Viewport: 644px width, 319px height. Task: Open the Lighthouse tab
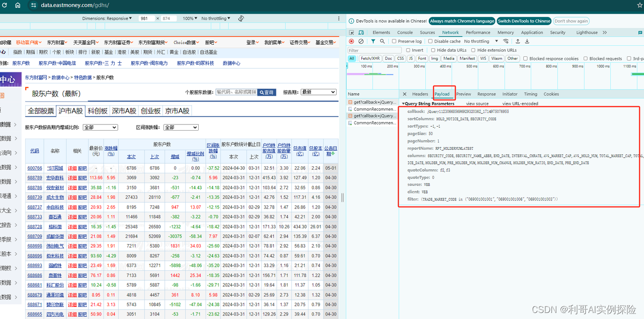tap(587, 32)
